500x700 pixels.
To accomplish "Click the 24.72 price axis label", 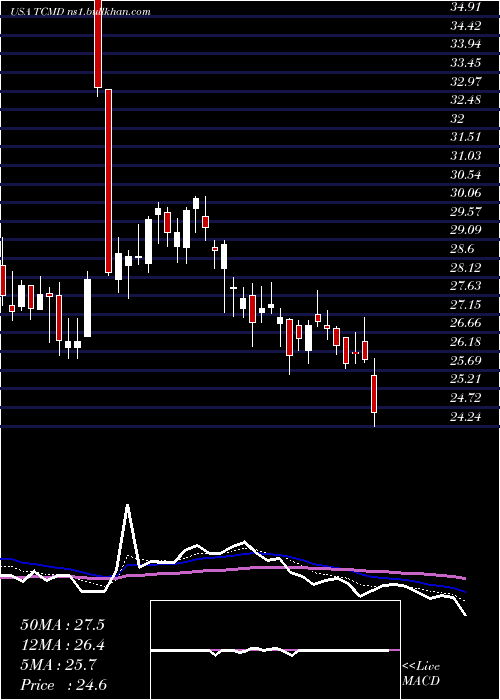I will [x=465, y=397].
